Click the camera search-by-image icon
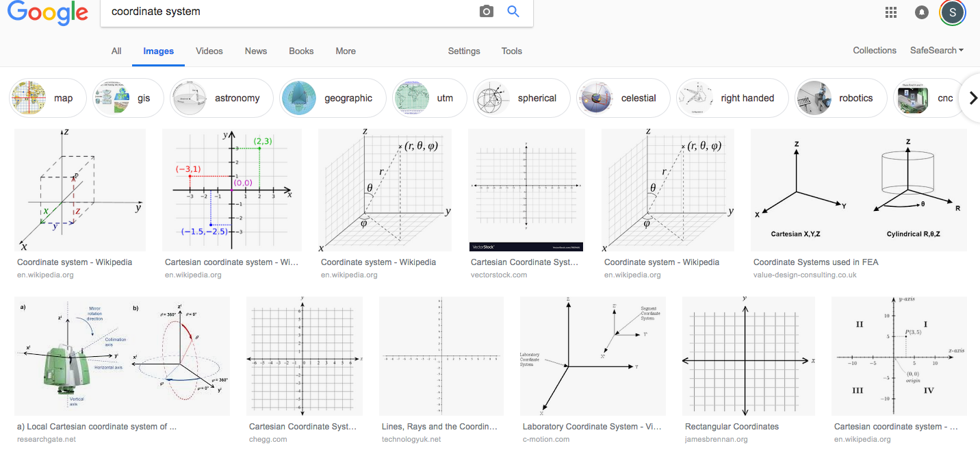The image size is (980, 450). pyautogui.click(x=487, y=12)
